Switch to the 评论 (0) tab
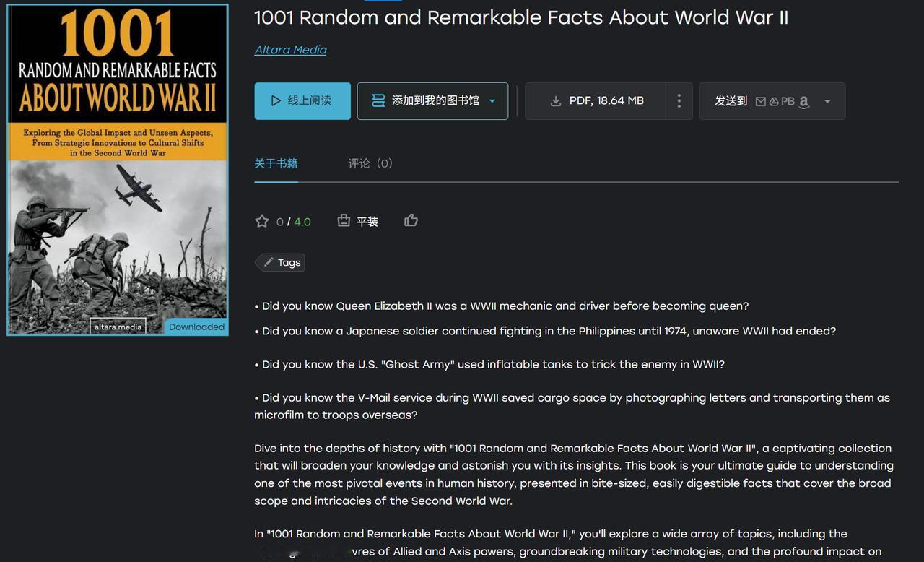The height and width of the screenshot is (562, 924). pos(370,163)
